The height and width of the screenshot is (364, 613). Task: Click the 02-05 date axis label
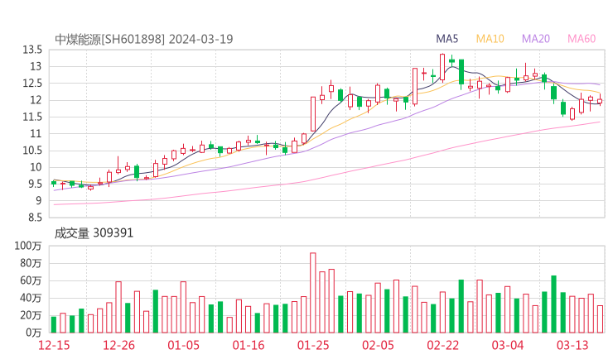point(378,345)
